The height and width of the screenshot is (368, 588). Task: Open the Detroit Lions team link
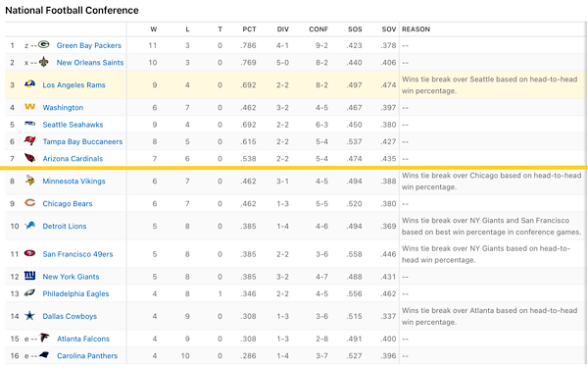tap(65, 226)
